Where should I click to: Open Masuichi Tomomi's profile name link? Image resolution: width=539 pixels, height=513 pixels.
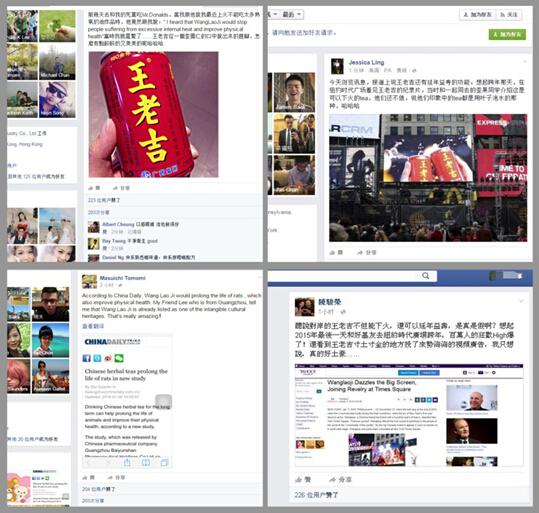point(122,278)
